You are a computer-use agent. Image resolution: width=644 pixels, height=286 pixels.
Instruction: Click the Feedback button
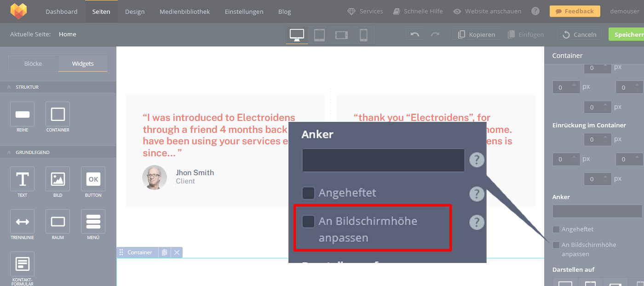575,11
